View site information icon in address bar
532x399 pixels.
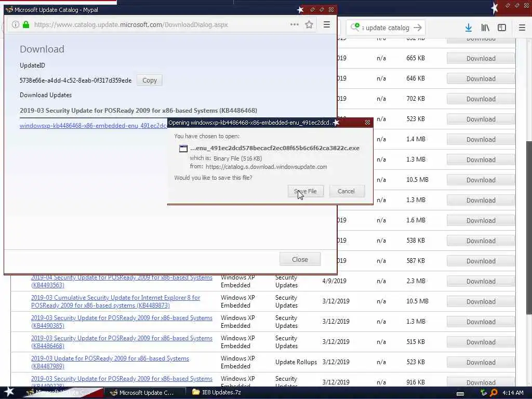point(15,24)
